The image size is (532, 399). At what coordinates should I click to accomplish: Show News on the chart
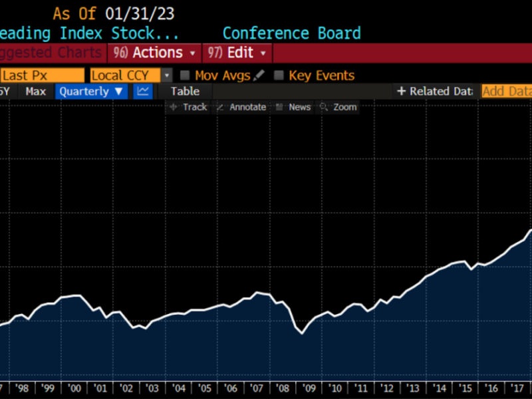tap(293, 107)
